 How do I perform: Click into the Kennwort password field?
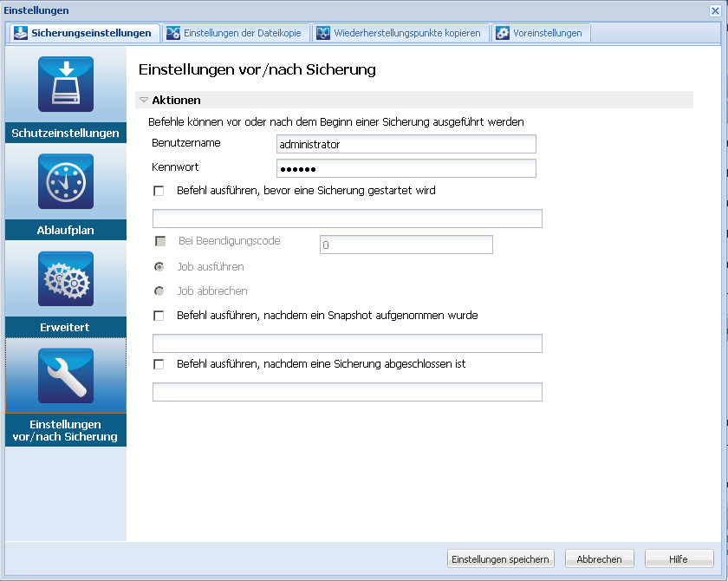pyautogui.click(x=406, y=168)
